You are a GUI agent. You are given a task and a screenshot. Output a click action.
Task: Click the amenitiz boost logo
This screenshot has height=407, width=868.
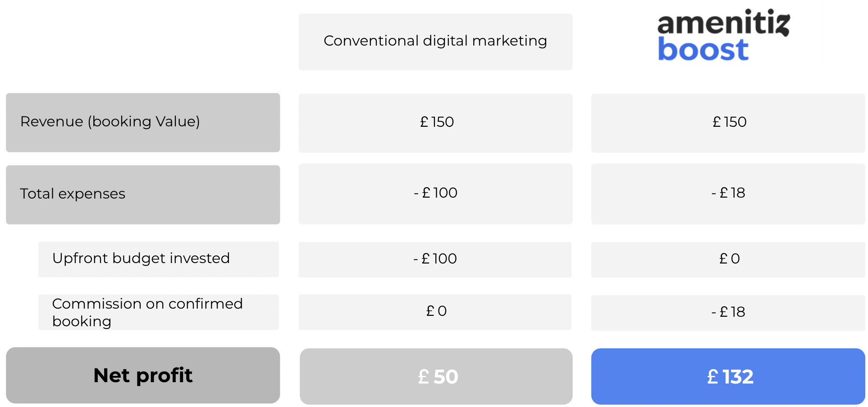723,35
